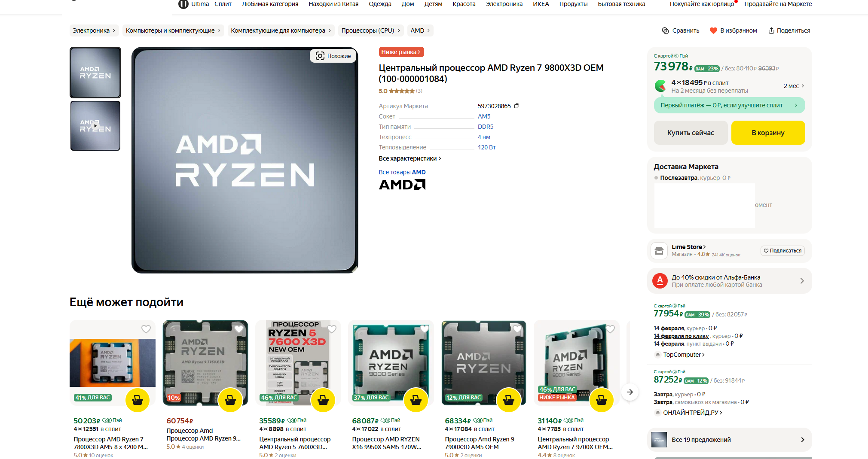Open the Сравнить compare icon

665,30
